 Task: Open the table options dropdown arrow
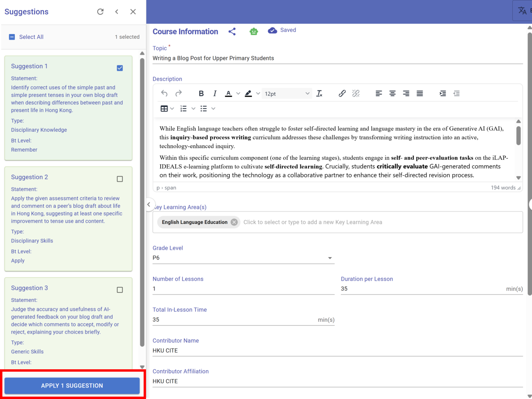click(x=172, y=109)
